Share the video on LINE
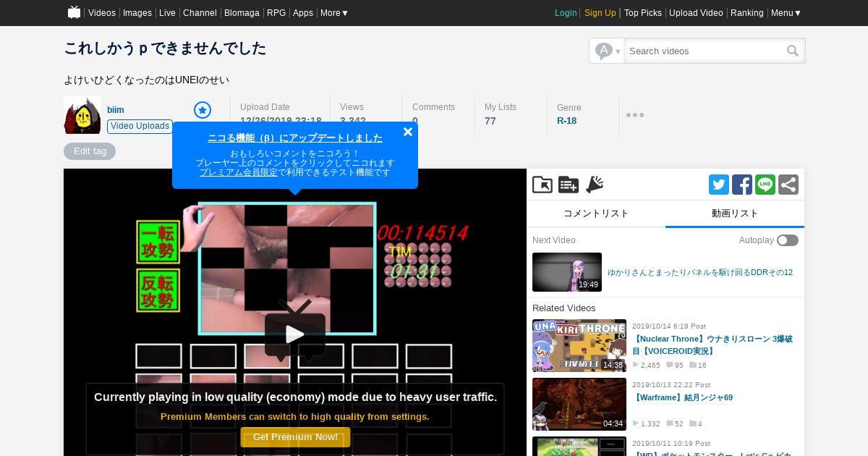This screenshot has height=456, width=868. tap(765, 185)
